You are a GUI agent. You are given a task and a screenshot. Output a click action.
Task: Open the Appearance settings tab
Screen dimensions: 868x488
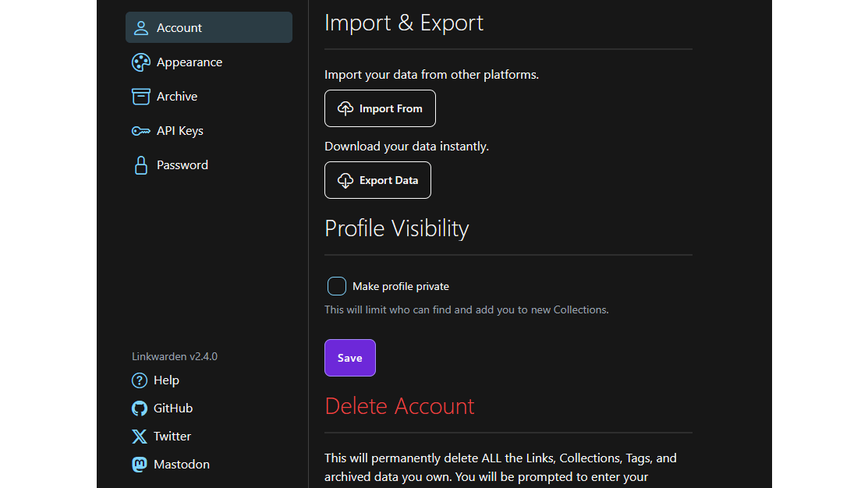190,62
